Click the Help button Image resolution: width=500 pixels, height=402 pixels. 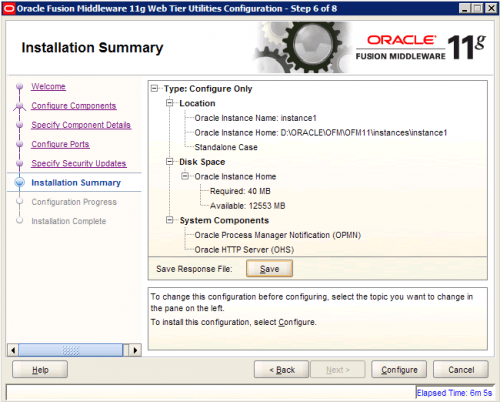40,370
